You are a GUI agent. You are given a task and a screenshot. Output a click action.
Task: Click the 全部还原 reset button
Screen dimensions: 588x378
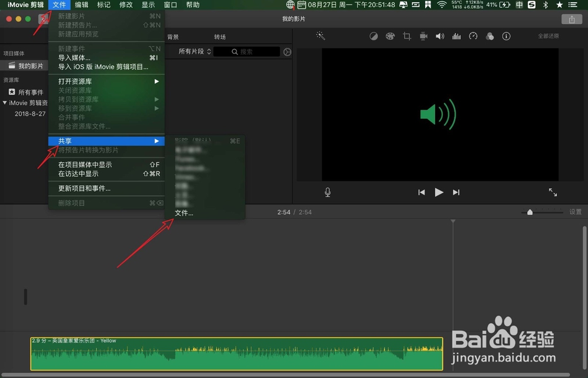point(548,36)
